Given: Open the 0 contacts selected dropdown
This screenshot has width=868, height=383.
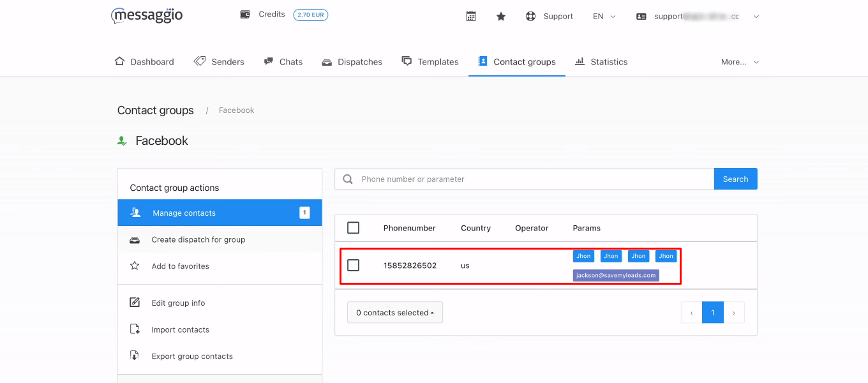Looking at the screenshot, I should point(395,313).
